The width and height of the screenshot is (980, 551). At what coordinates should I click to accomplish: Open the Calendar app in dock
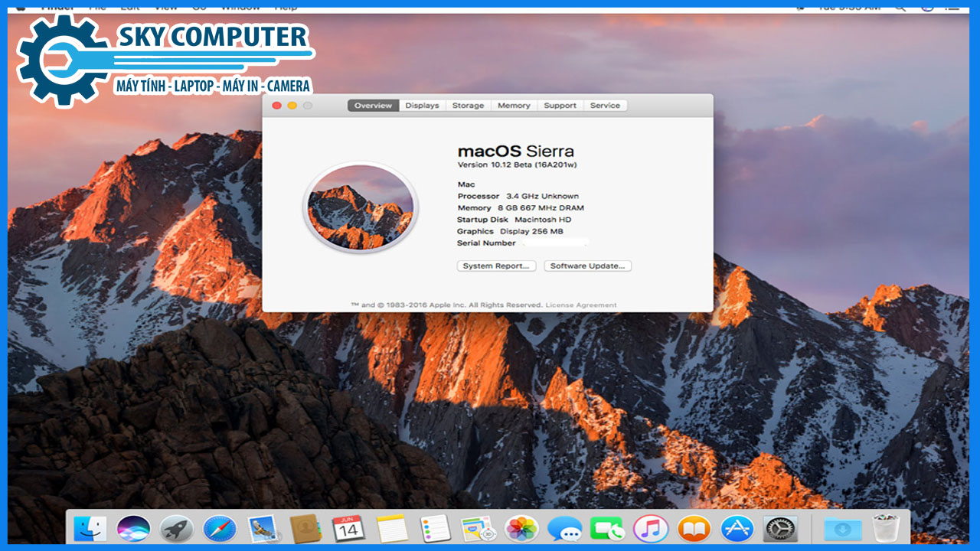pos(348,528)
